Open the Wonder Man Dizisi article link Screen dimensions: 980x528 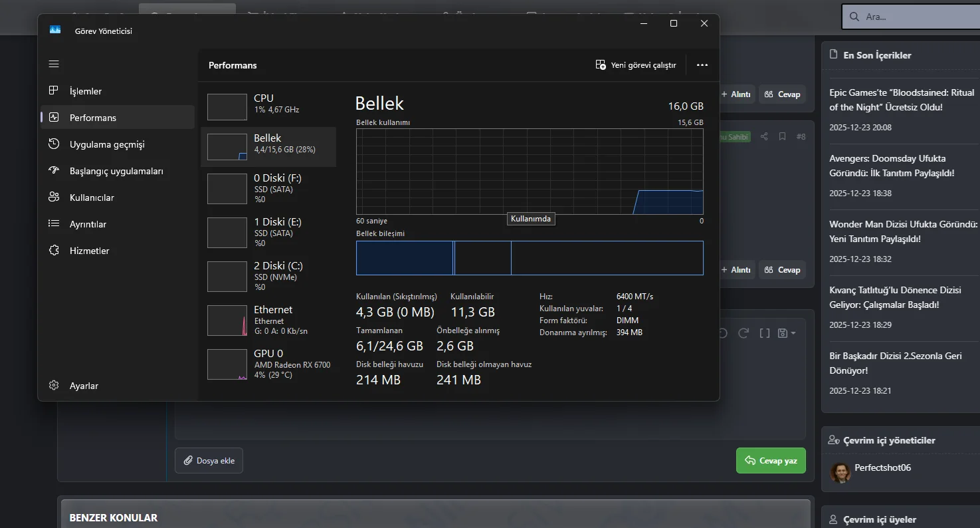click(x=904, y=231)
